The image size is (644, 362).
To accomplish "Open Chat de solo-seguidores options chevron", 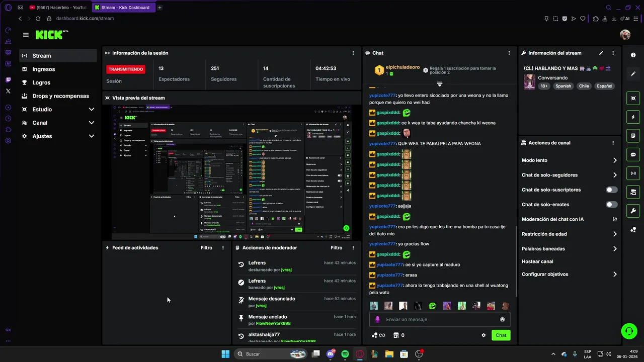I will click(615, 175).
